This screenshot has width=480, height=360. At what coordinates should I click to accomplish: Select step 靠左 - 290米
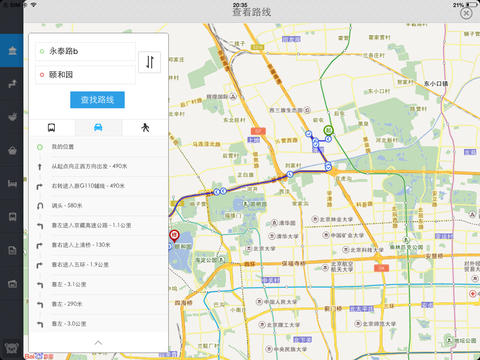tap(98, 304)
